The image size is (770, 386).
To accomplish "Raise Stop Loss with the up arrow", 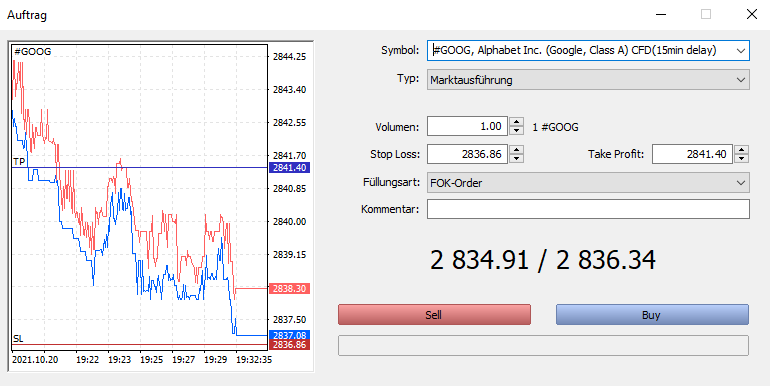I will pyautogui.click(x=516, y=150).
